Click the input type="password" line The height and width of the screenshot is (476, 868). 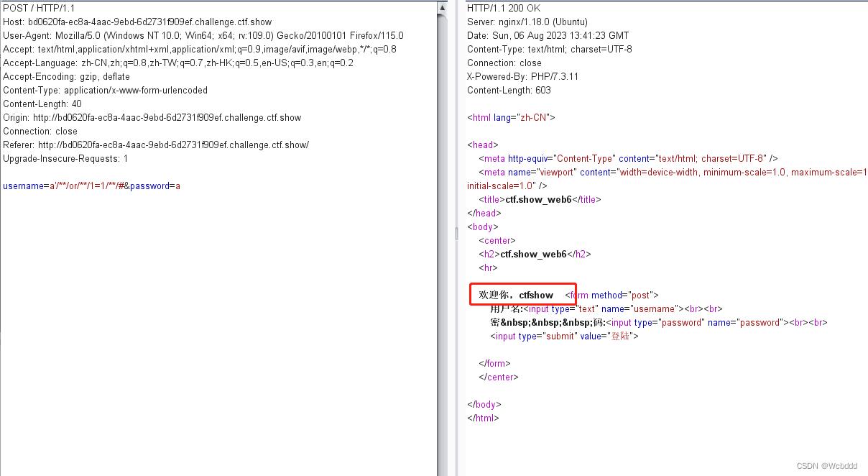[659, 322]
